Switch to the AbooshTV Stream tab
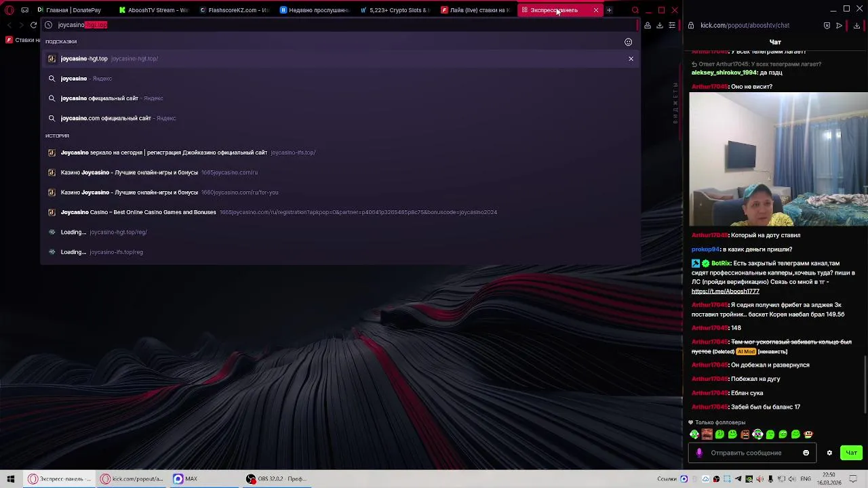868x488 pixels. click(x=155, y=10)
